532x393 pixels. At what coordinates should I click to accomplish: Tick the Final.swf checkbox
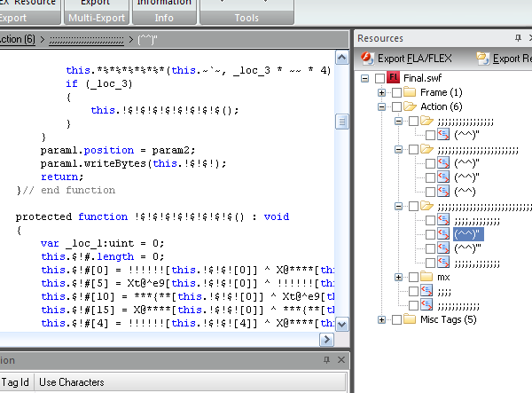(379, 78)
